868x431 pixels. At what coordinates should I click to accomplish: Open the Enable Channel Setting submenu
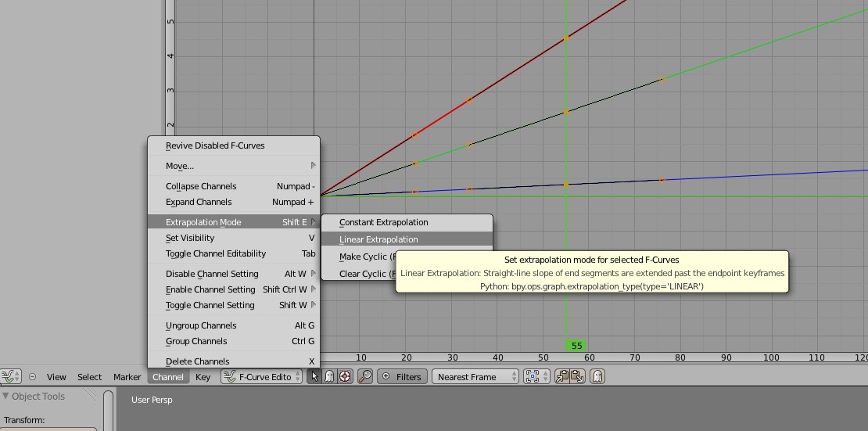234,289
